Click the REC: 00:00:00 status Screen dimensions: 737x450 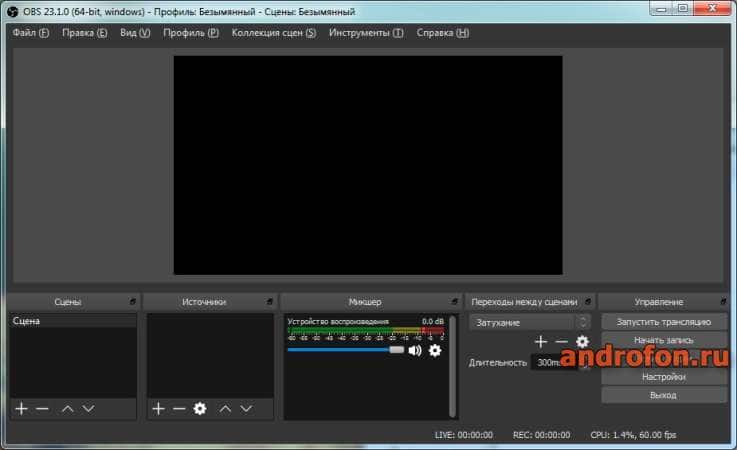(541, 435)
